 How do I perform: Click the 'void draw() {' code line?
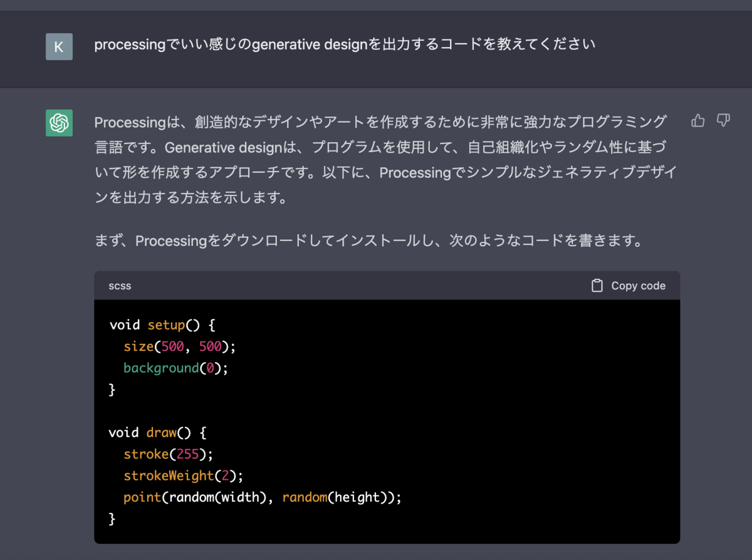coord(157,433)
